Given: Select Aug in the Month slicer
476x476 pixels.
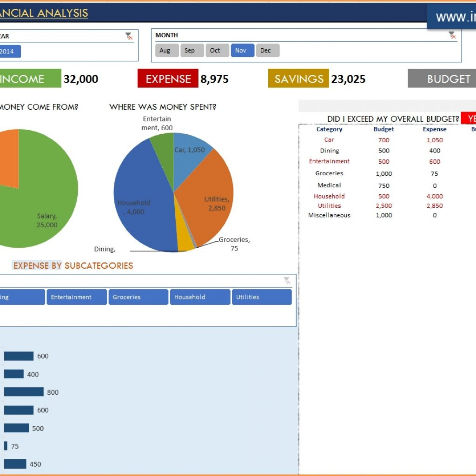Looking at the screenshot, I should tap(167, 51).
